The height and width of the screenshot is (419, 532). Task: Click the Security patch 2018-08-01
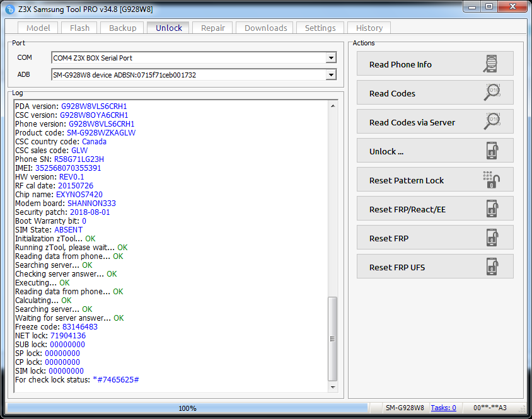(90, 212)
